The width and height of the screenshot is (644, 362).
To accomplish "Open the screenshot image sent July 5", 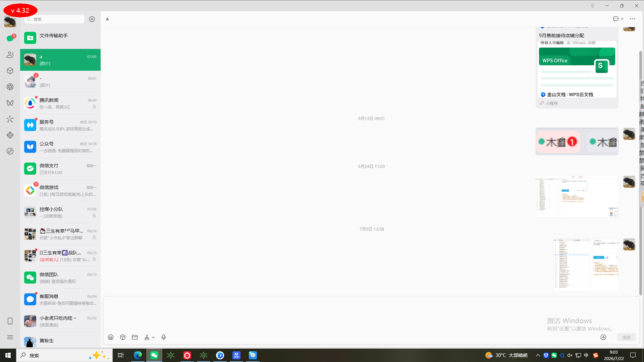I will tap(586, 265).
